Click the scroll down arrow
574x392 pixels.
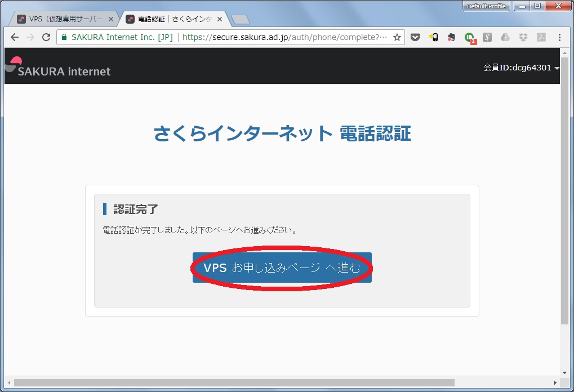[564, 373]
